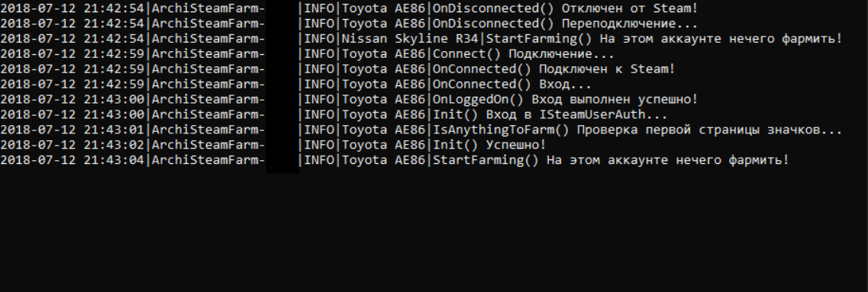Select the "Init() Успешно!" log entry
Viewport: 868px width, 292px height.
click(x=489, y=145)
